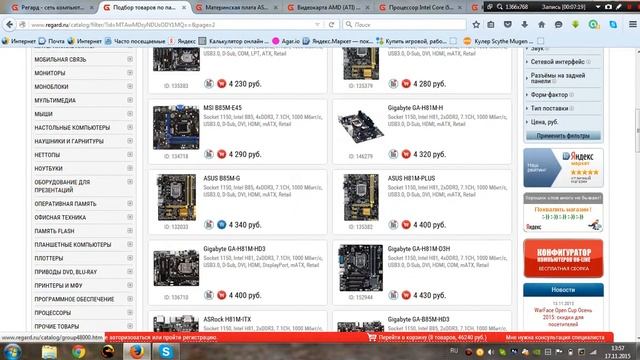
Task: Expand МОБИЛЬНАЯ СВЯЗЬ category
Action: point(130,59)
